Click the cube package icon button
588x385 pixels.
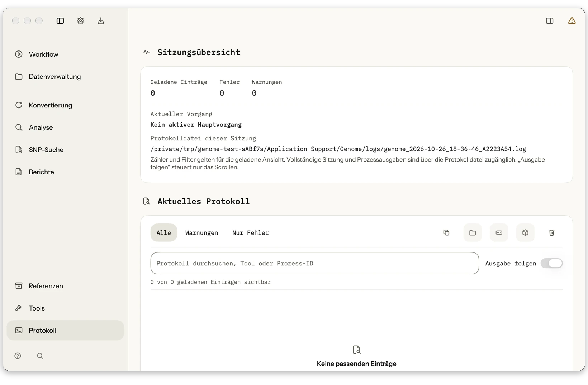click(x=525, y=233)
